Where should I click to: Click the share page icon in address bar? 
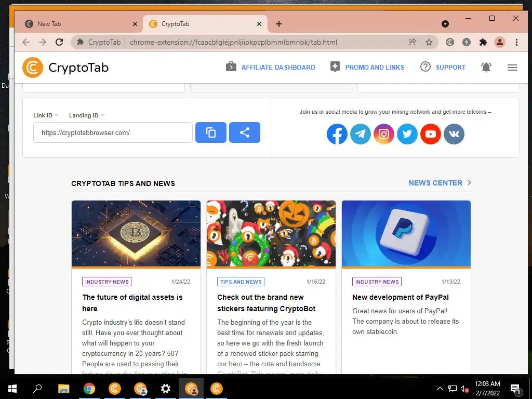click(412, 42)
